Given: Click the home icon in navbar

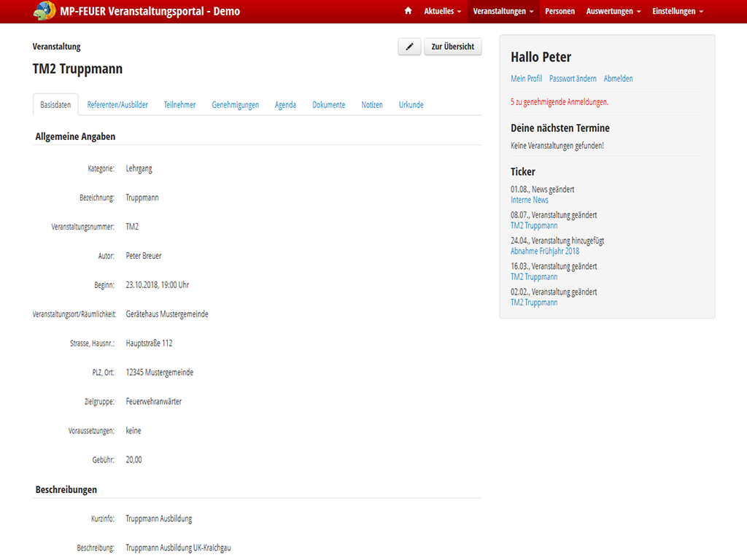Looking at the screenshot, I should coord(408,12).
